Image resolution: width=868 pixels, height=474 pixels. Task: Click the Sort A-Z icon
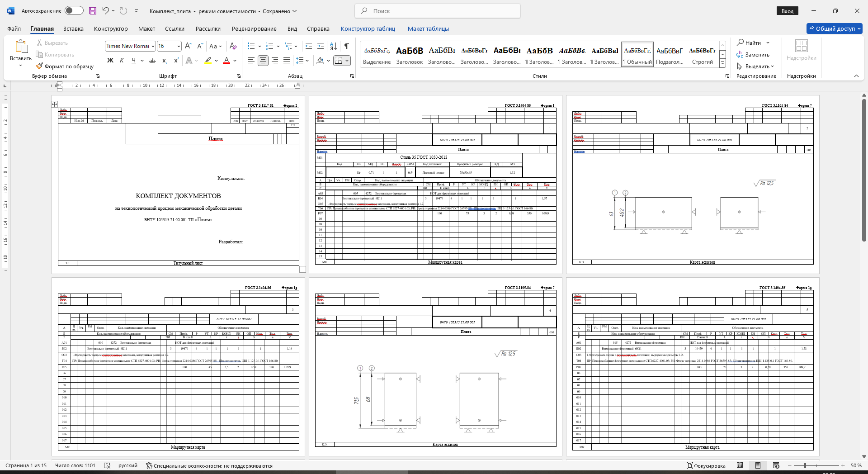334,46
